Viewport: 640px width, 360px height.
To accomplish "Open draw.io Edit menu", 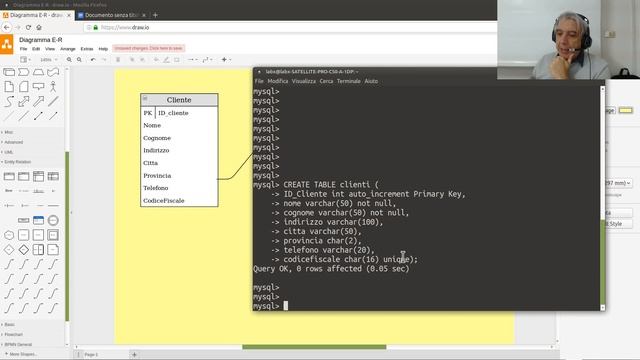I will [x=36, y=49].
